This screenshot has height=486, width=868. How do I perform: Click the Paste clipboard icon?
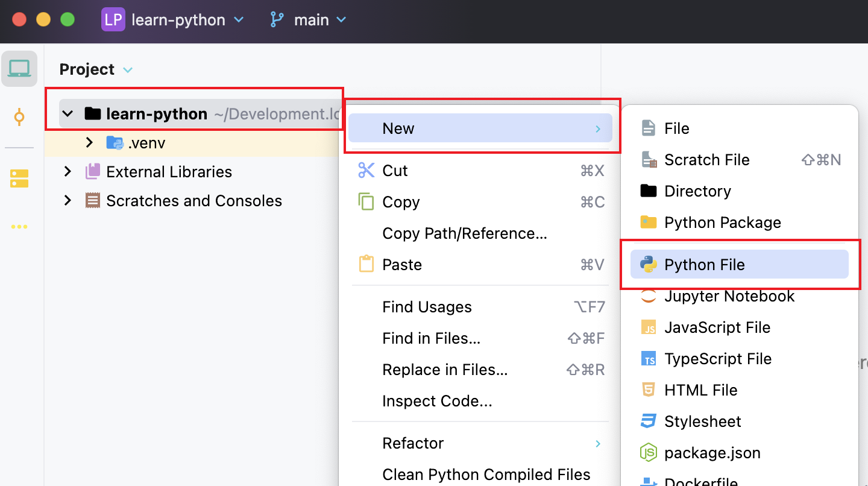pos(366,265)
